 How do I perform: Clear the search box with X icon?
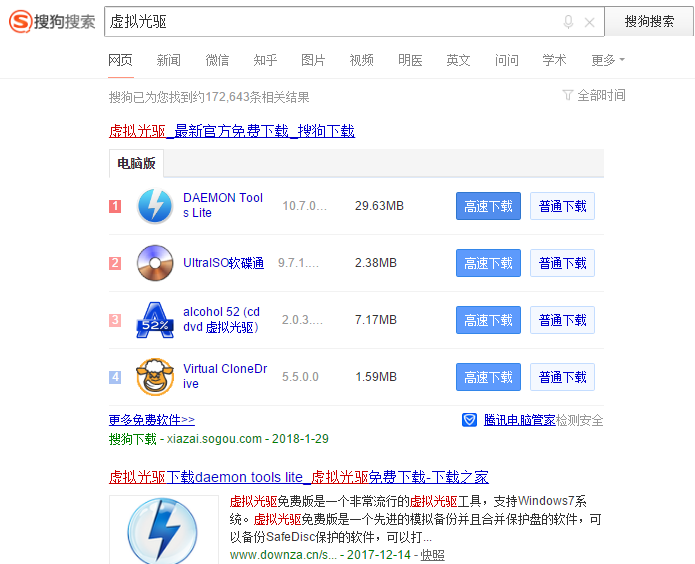(x=589, y=22)
